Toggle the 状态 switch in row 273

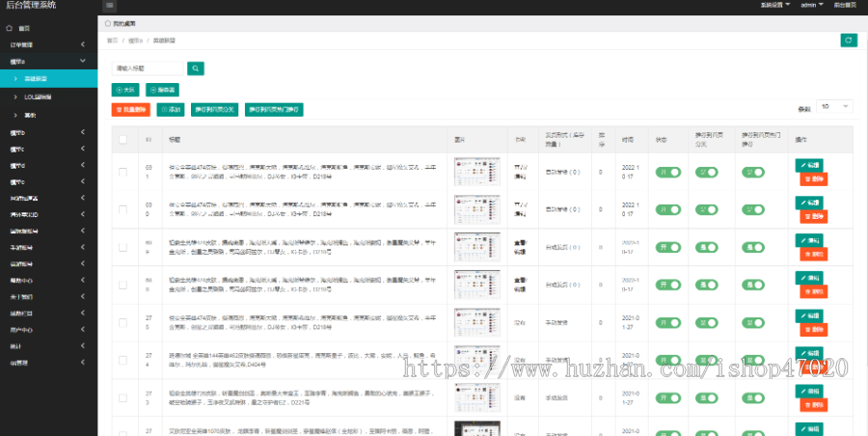coord(668,397)
